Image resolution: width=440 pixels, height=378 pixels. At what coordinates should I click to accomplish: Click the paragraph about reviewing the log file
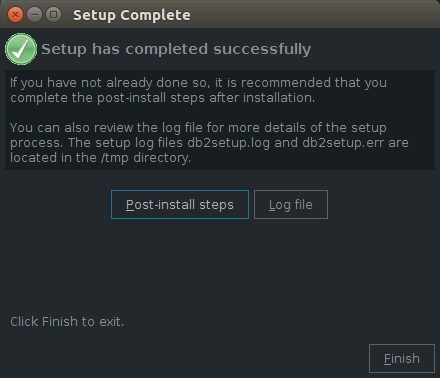pyautogui.click(x=209, y=143)
